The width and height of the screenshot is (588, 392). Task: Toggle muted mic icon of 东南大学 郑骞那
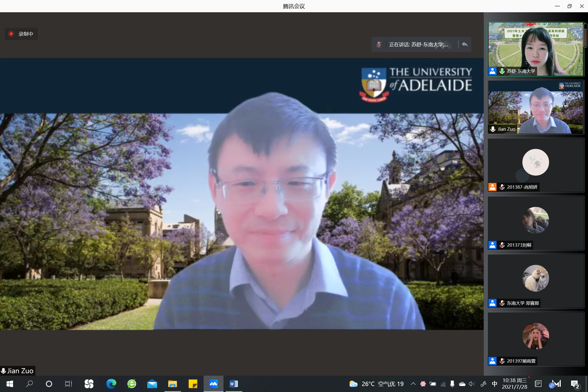pyautogui.click(x=502, y=303)
